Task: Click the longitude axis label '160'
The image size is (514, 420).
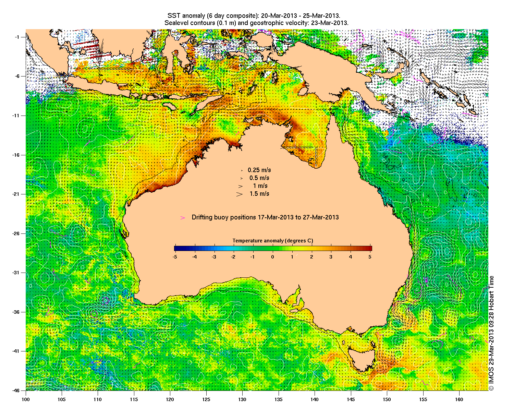Action: pyautogui.click(x=459, y=399)
